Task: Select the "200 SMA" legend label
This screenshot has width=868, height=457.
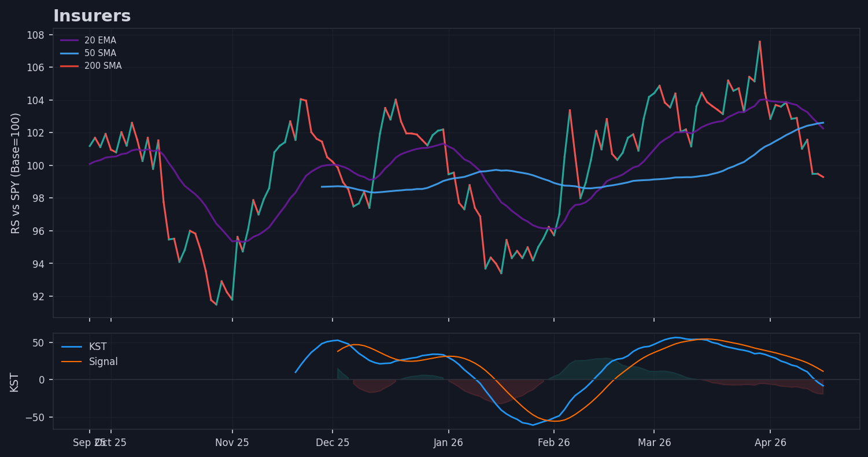Action: click(103, 66)
